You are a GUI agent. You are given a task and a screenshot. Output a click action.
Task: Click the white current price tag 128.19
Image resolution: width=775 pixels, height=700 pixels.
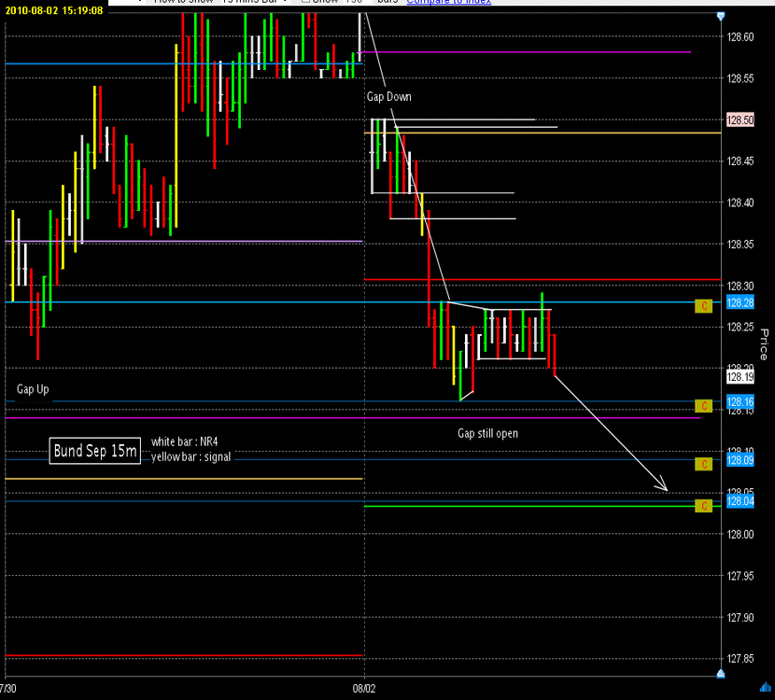(740, 377)
